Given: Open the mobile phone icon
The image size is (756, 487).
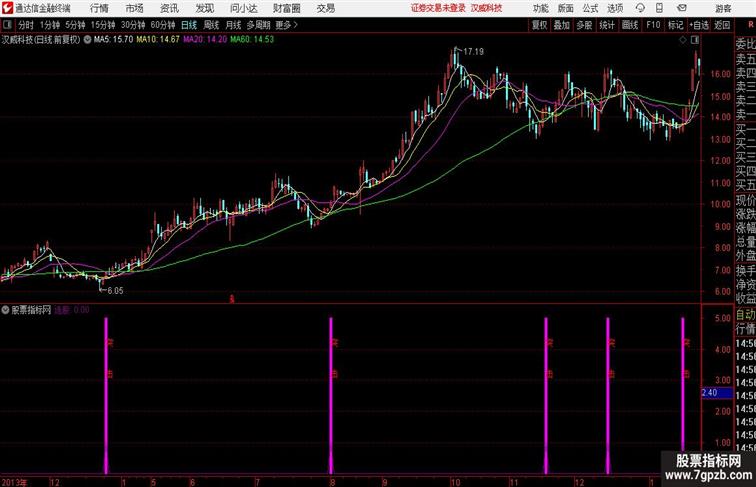Looking at the screenshot, I should pos(659,8).
